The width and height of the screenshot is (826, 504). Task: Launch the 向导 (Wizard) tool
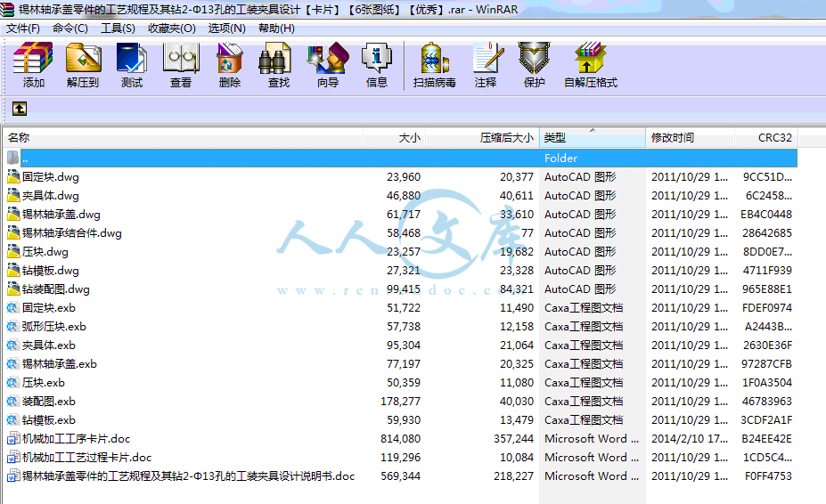328,64
